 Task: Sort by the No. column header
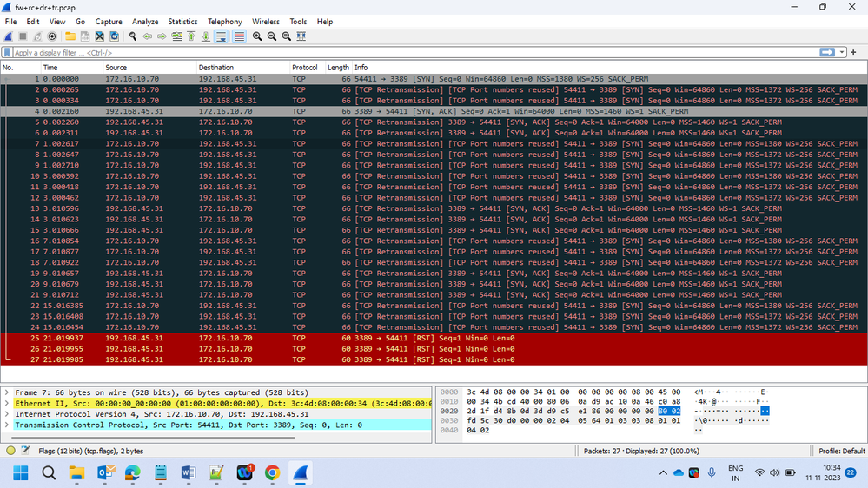[21, 68]
